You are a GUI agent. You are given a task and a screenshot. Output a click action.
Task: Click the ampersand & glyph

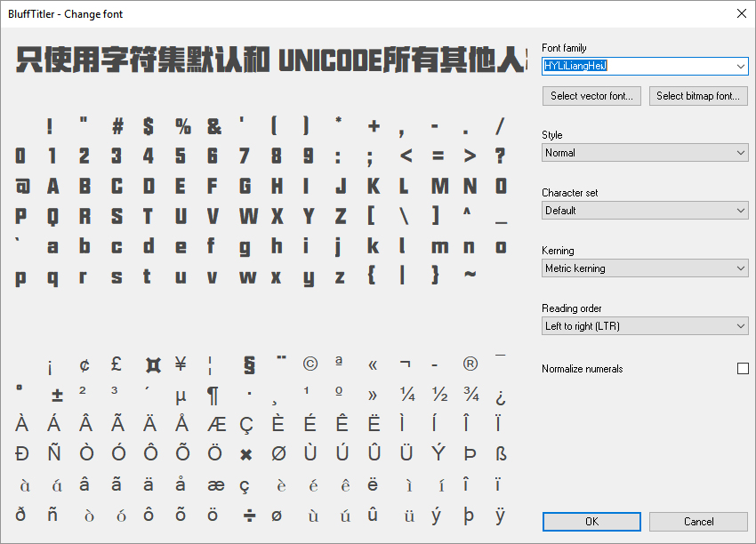pos(214,127)
